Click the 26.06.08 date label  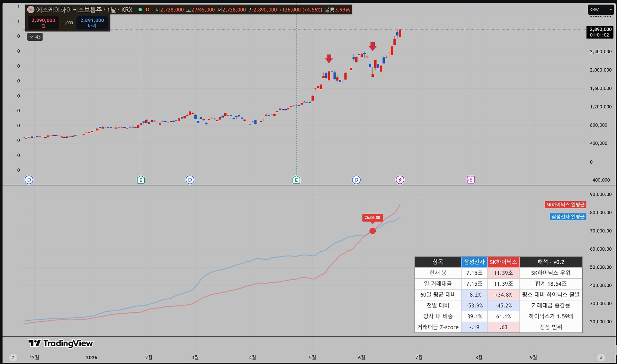click(372, 218)
